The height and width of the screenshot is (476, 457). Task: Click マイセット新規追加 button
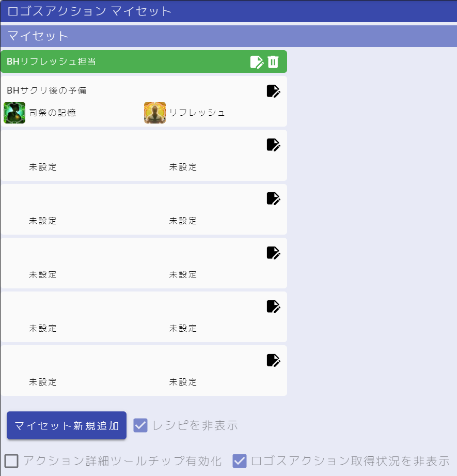coord(67,425)
